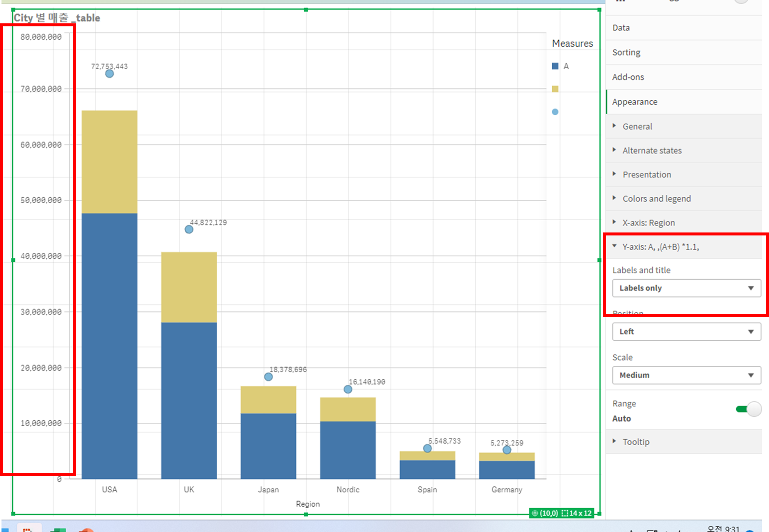Open the Scale dropdown set to Medium
The image size is (769, 532).
pyautogui.click(x=686, y=375)
